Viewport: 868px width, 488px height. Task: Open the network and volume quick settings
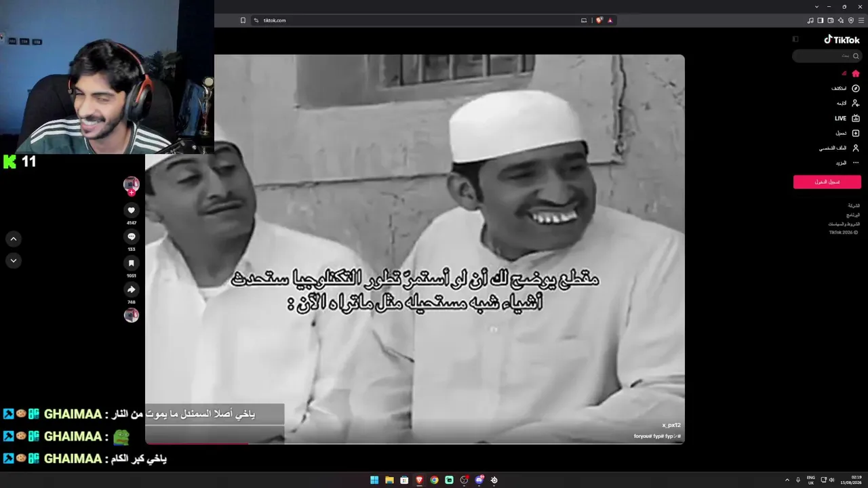[x=828, y=480]
